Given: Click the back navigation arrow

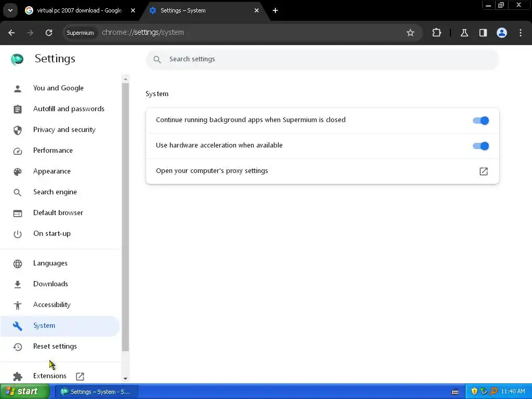Looking at the screenshot, I should [11, 33].
